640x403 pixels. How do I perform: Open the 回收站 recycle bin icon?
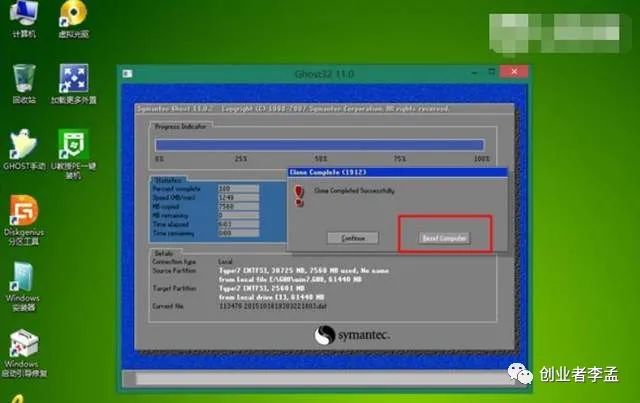point(24,84)
